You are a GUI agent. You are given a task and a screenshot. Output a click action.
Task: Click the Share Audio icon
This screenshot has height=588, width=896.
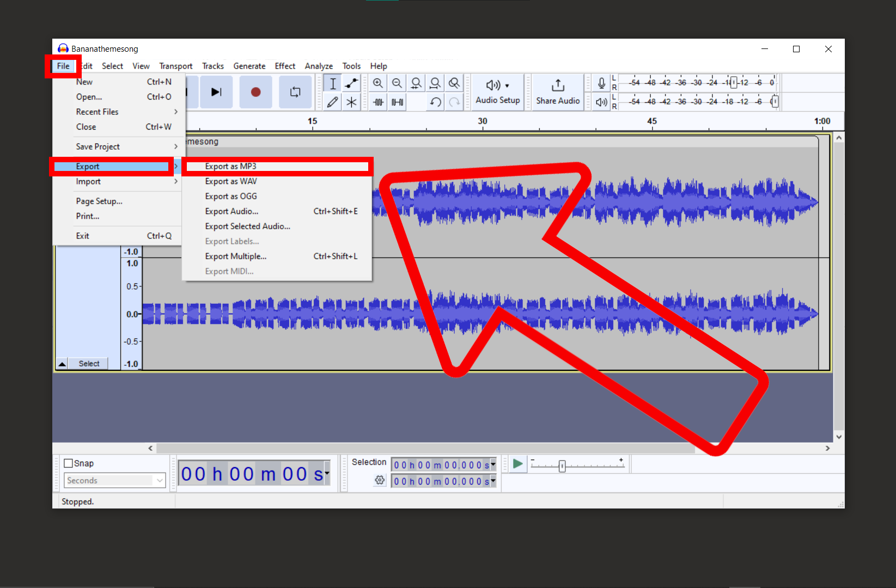557,91
